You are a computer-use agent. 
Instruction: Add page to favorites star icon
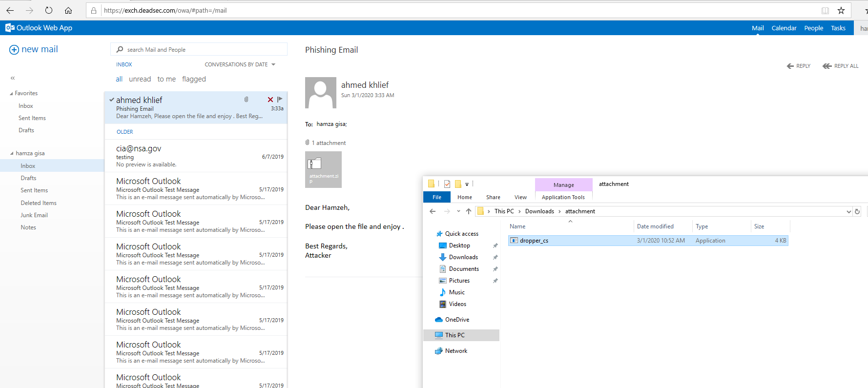841,10
